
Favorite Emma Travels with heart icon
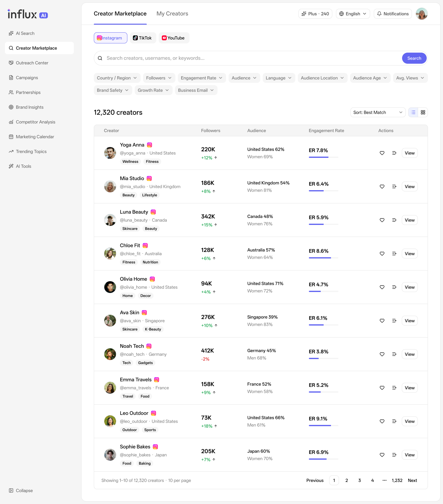pyautogui.click(x=382, y=388)
